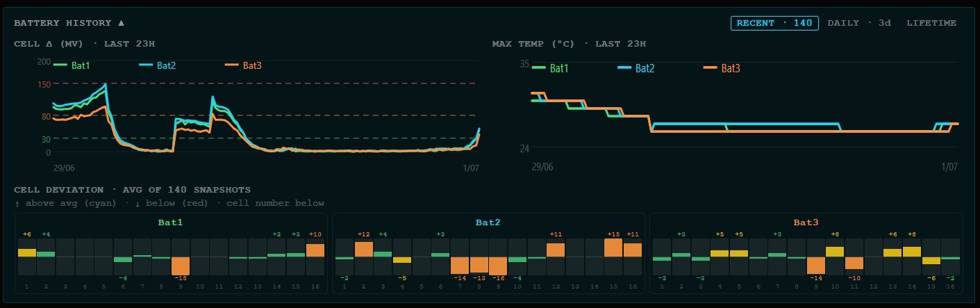This screenshot has width=980, height=308.
Task: Toggle Bat3 legend in Cell Δ chart
Action: [x=243, y=65]
